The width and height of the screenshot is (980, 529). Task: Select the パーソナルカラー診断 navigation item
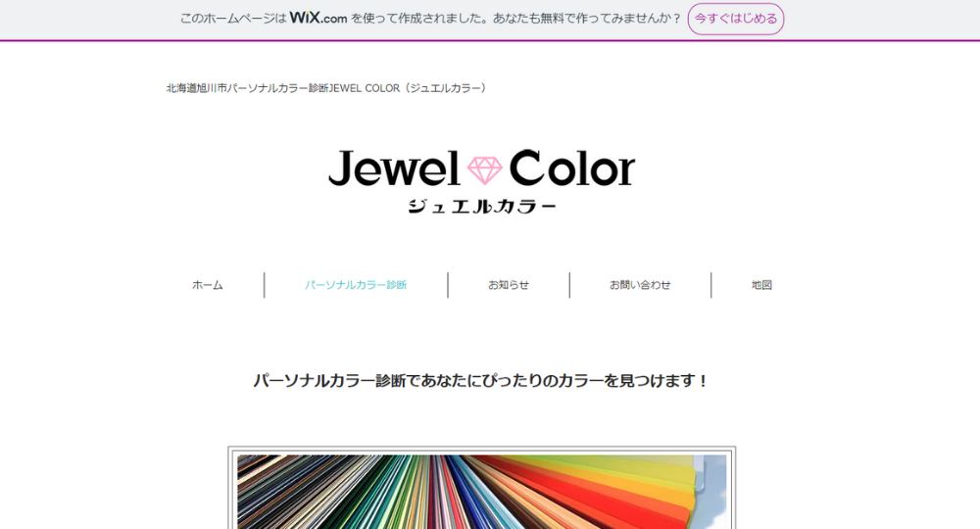click(356, 285)
